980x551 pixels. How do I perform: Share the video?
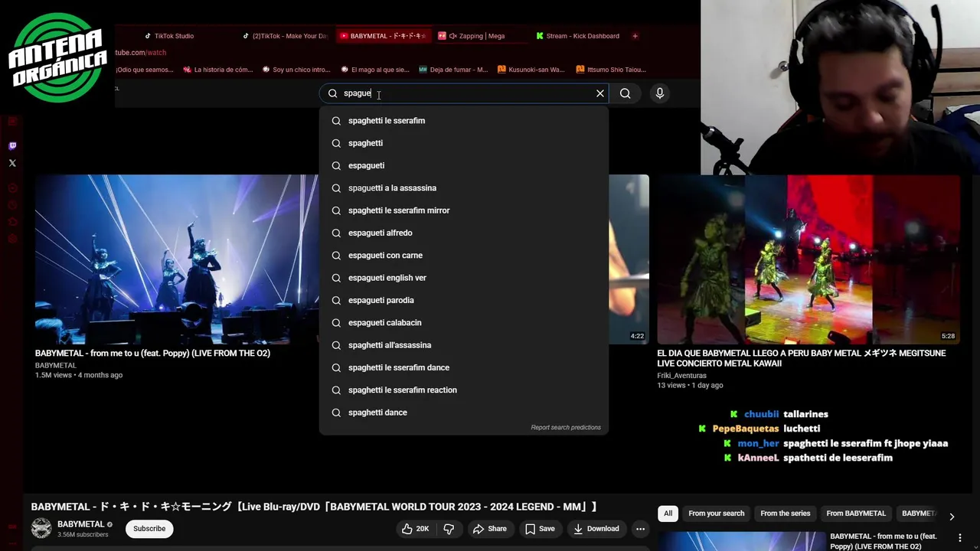coord(490,529)
